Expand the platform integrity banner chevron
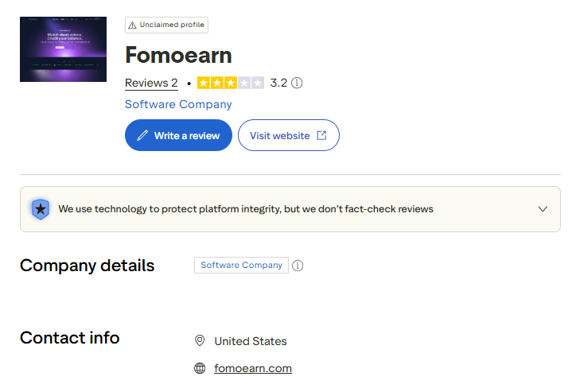This screenshot has width=572, height=392. [x=543, y=209]
